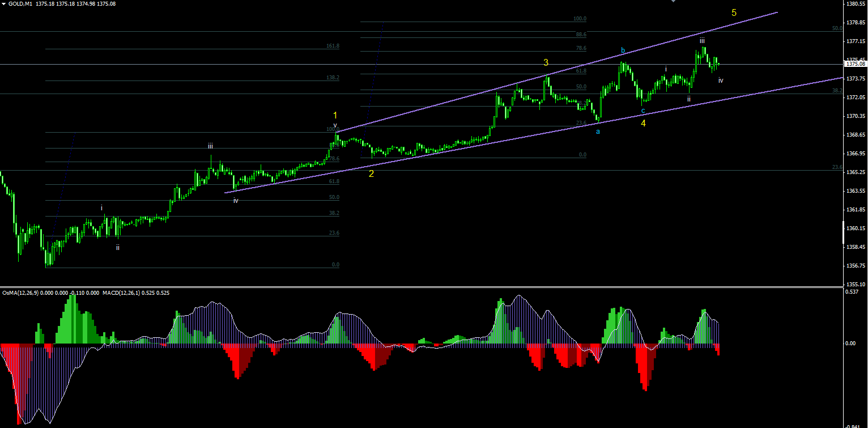
Task: Click the 1365.25 price axis label
Action: tap(854, 172)
